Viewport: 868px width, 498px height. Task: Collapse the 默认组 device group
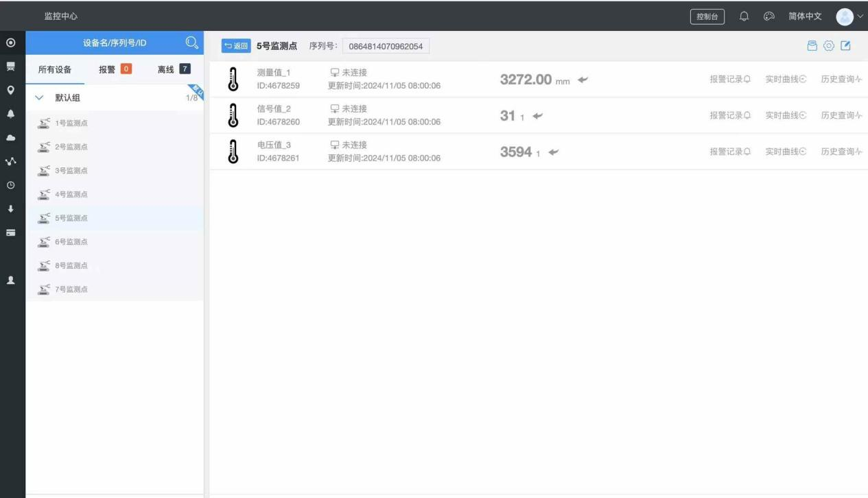[39, 97]
